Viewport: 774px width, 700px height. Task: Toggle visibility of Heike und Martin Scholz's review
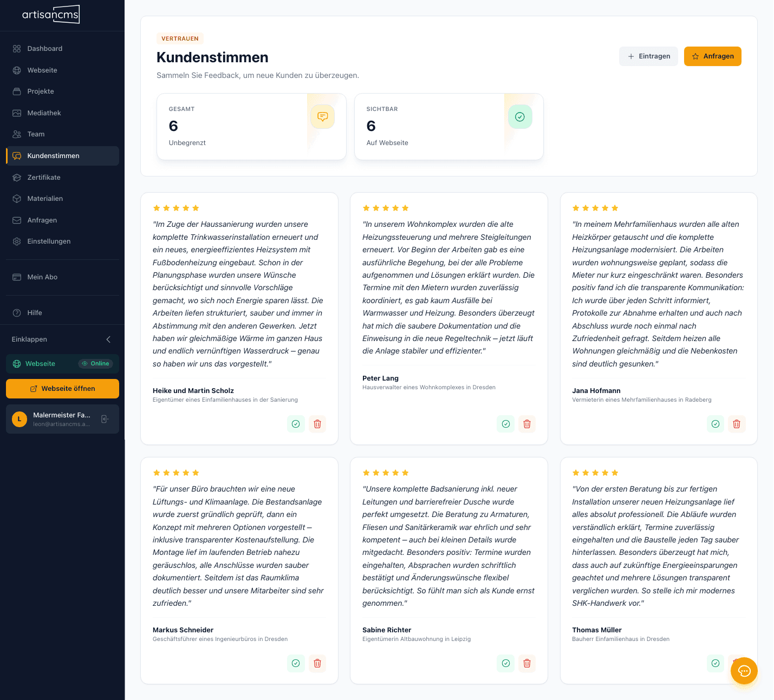[296, 424]
